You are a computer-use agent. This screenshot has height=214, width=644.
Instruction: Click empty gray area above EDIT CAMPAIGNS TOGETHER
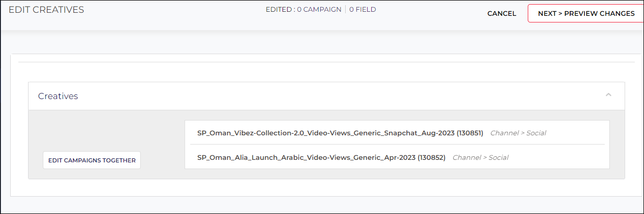point(92,131)
